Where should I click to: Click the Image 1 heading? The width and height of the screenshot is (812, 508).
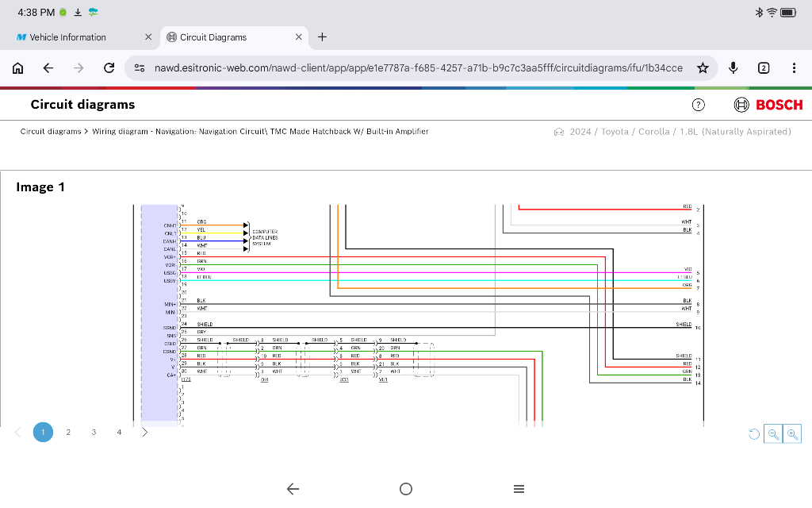coord(40,187)
